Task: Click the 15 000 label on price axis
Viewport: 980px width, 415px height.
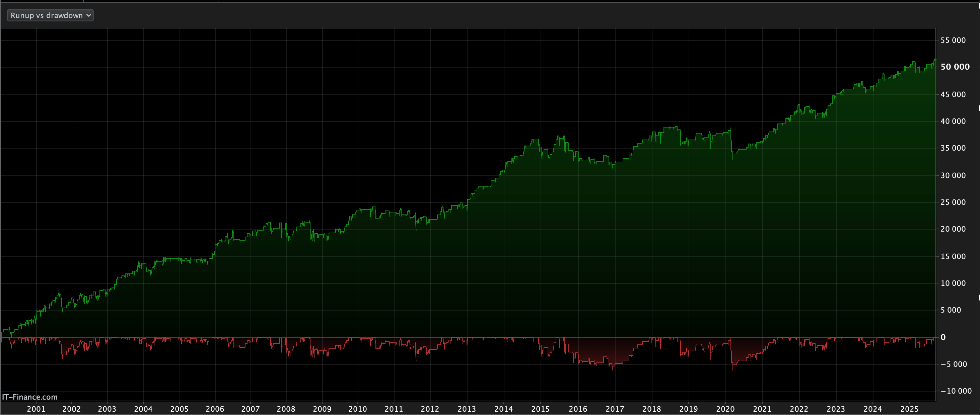Action: (x=953, y=256)
